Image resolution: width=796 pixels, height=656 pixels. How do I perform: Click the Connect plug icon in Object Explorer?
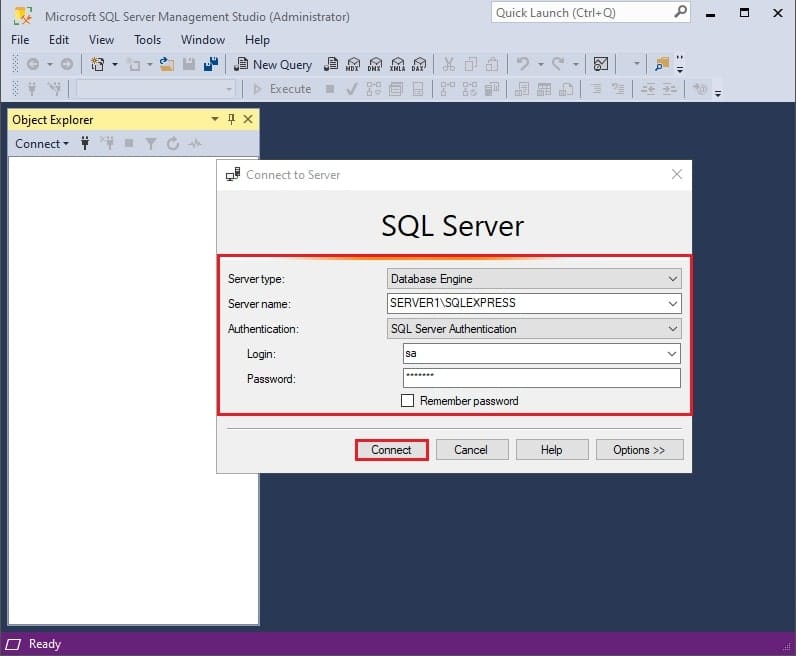(85, 144)
